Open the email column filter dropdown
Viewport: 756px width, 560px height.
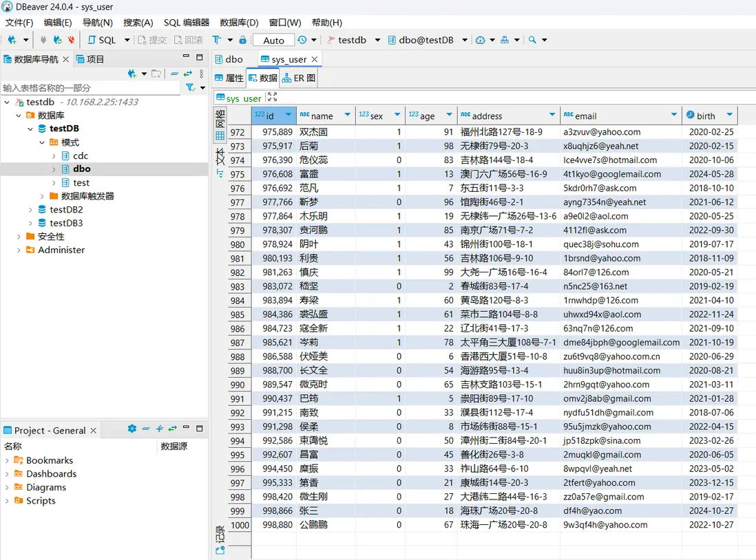click(x=673, y=115)
